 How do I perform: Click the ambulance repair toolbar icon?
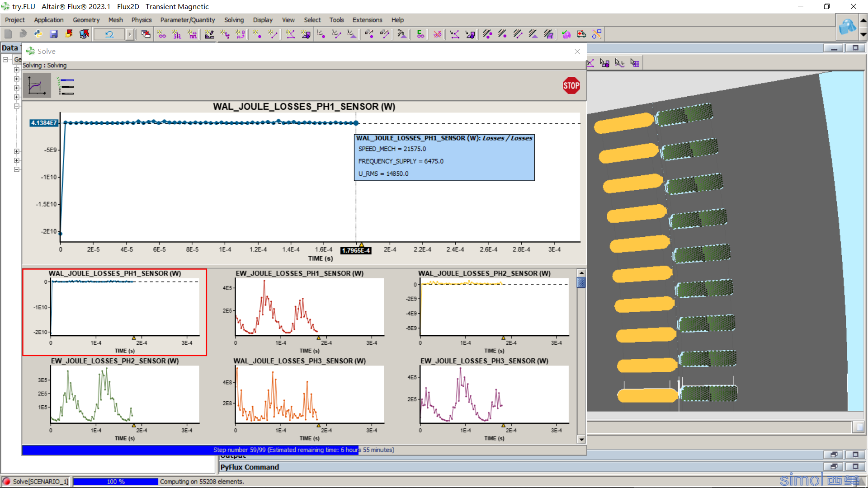pyautogui.click(x=581, y=34)
